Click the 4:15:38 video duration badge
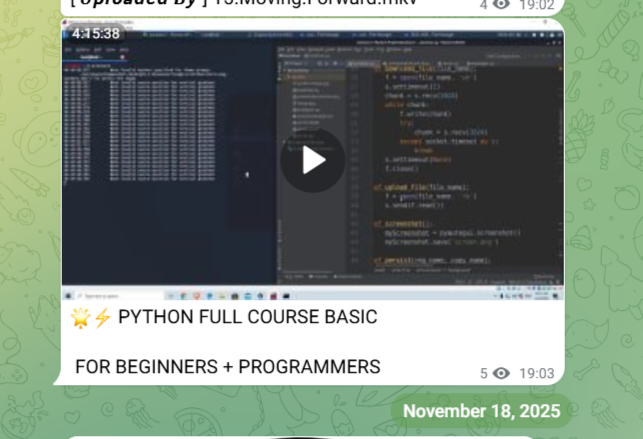The image size is (643, 439). [96, 34]
